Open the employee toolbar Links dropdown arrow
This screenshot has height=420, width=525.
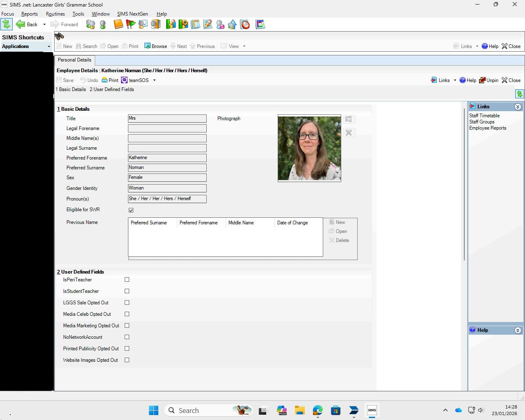(455, 80)
